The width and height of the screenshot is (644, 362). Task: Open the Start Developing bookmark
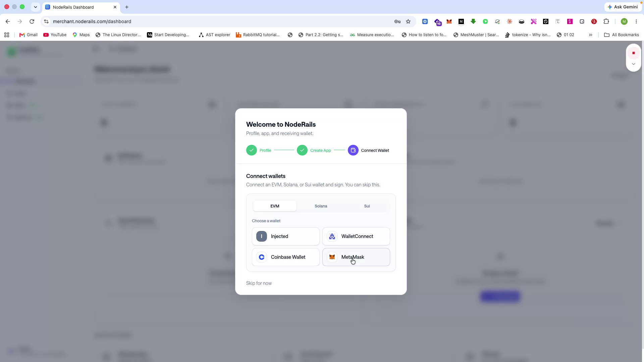click(x=168, y=35)
